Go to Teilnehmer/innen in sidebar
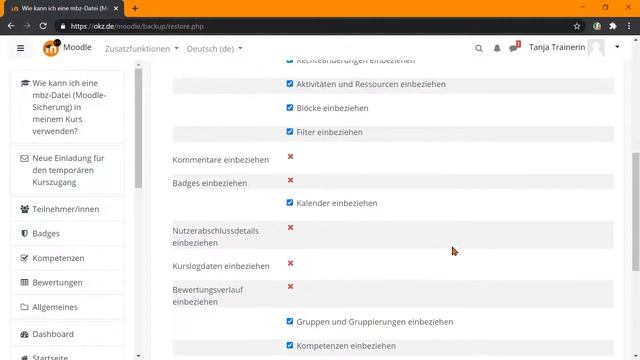Viewport: 640px width, 360px height. [x=66, y=209]
